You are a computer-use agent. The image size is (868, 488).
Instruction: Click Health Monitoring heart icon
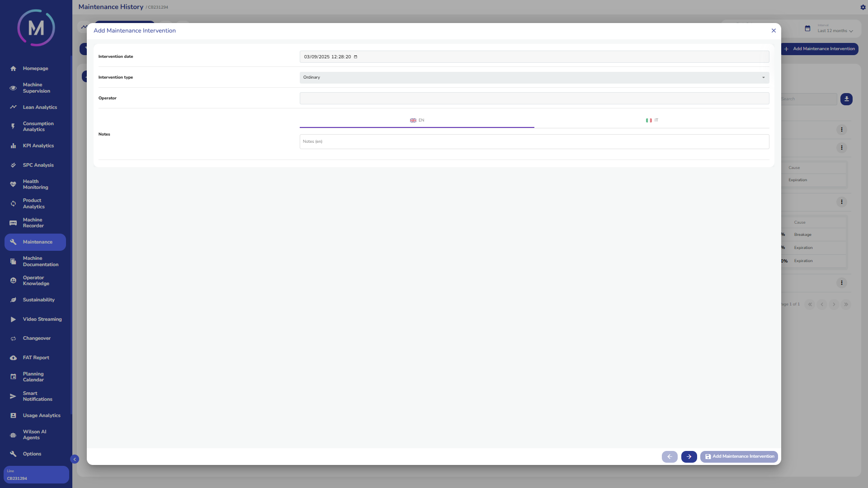pyautogui.click(x=13, y=184)
